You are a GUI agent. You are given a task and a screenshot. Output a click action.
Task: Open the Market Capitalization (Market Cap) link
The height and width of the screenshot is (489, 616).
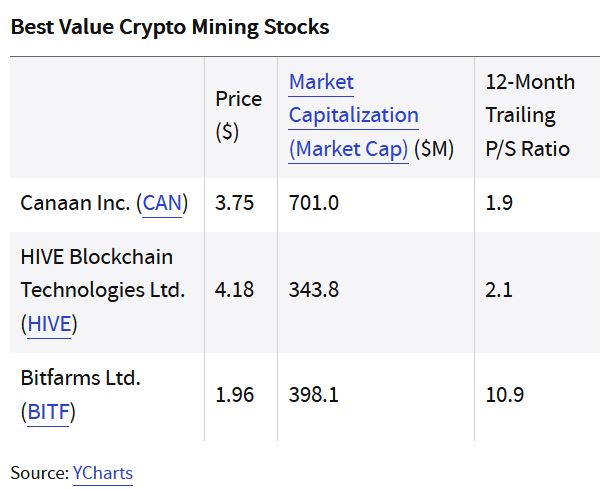coord(353,115)
